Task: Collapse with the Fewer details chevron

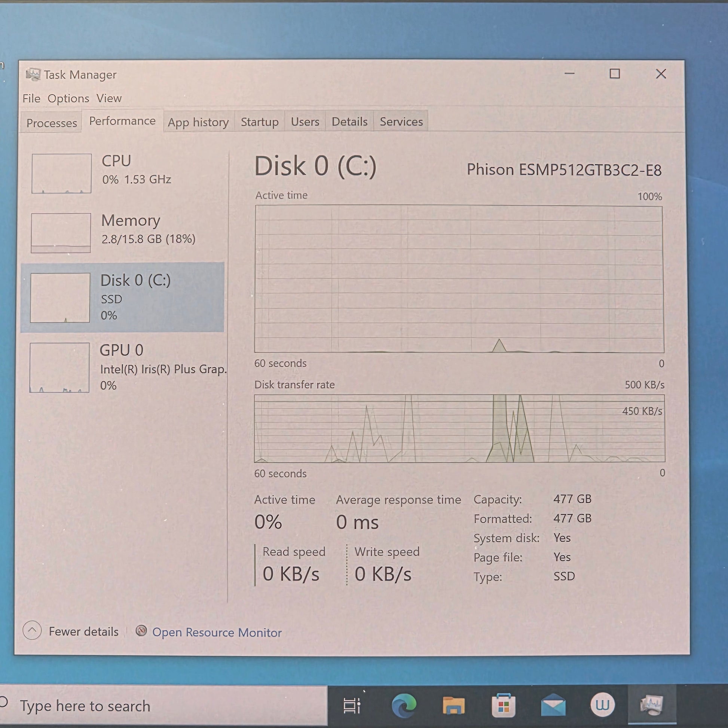Action: [32, 630]
